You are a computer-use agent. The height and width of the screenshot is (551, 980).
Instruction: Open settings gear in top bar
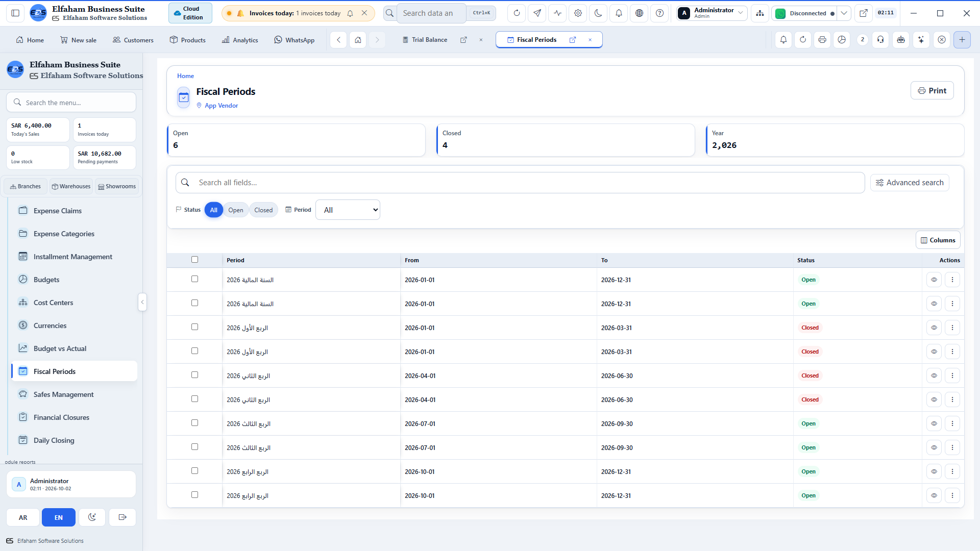[x=578, y=13]
